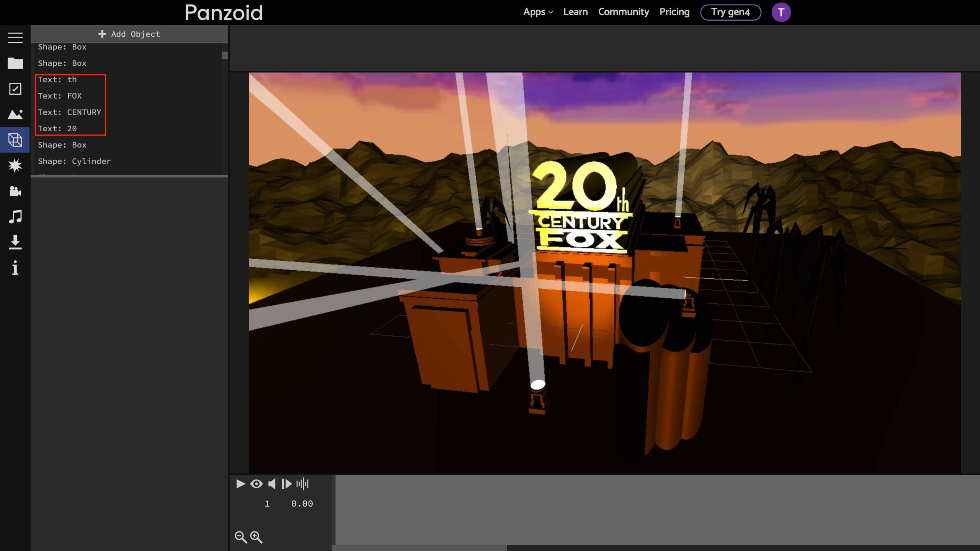
Task: Open the effects starburst icon
Action: (15, 165)
